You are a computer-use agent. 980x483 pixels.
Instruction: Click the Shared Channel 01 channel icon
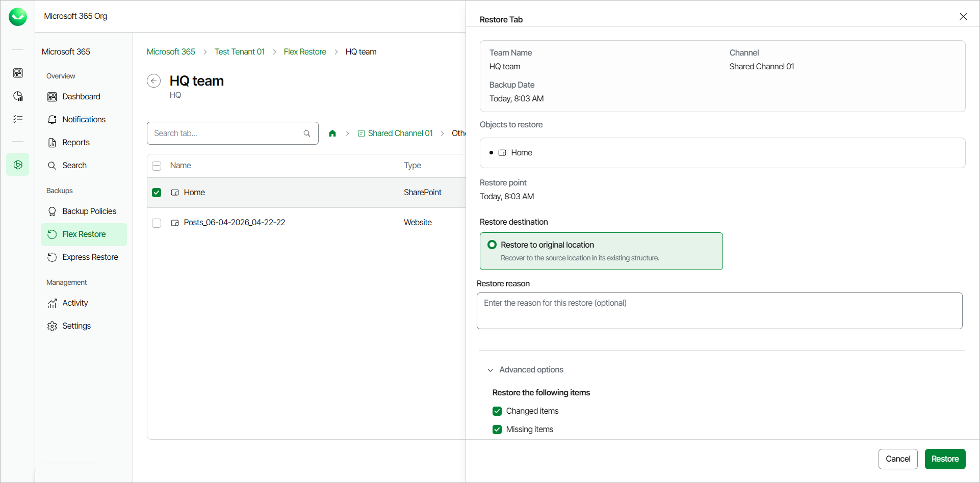362,133
